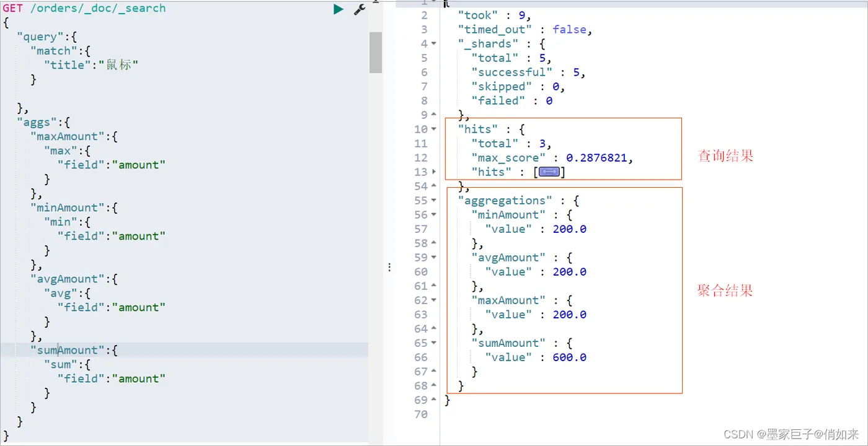The width and height of the screenshot is (868, 446).
Task: Click "field":"amount" under the max aggregation
Action: [x=112, y=165]
